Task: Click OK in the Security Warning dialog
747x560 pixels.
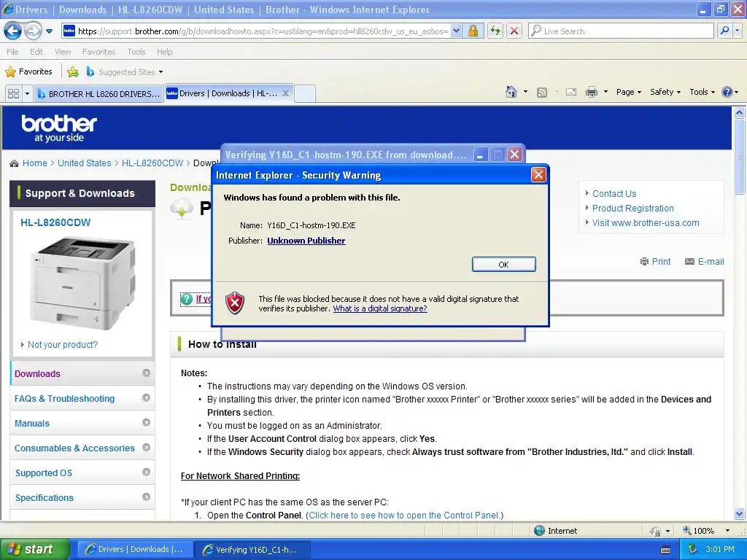Action: click(503, 264)
